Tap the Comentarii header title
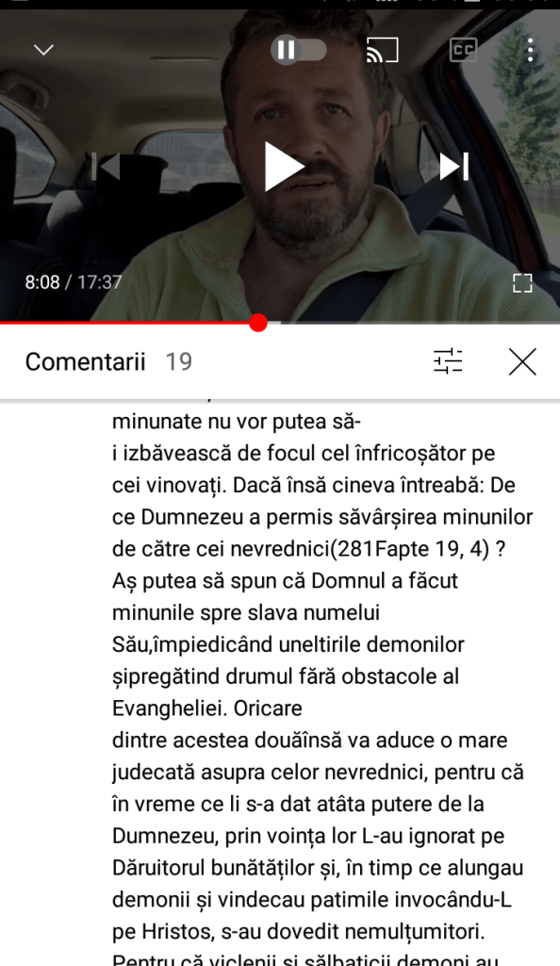This screenshot has height=966, width=560. [x=85, y=361]
